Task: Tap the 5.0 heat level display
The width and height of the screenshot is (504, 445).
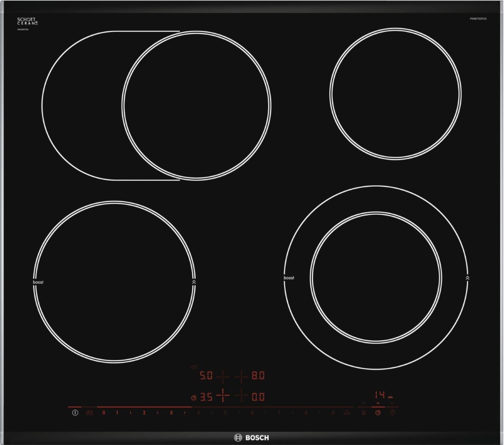Action: 206,376
